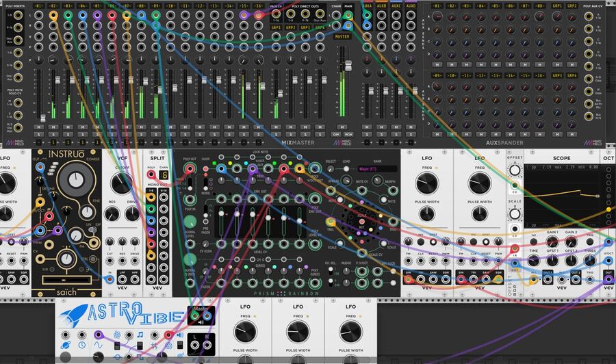
Task: Click GRP1 group label on MixMaster
Action: 276,27
